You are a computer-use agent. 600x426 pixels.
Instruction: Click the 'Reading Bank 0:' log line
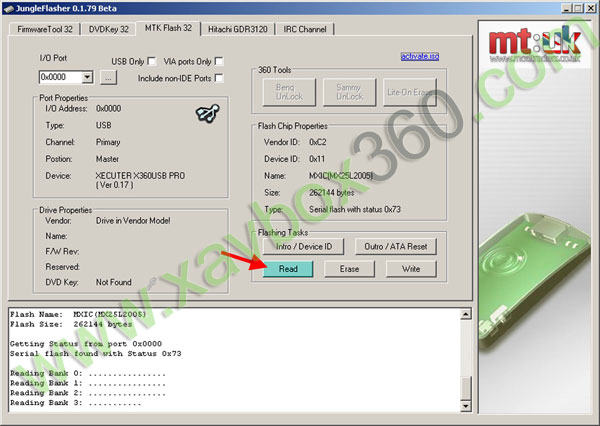pyautogui.click(x=88, y=373)
